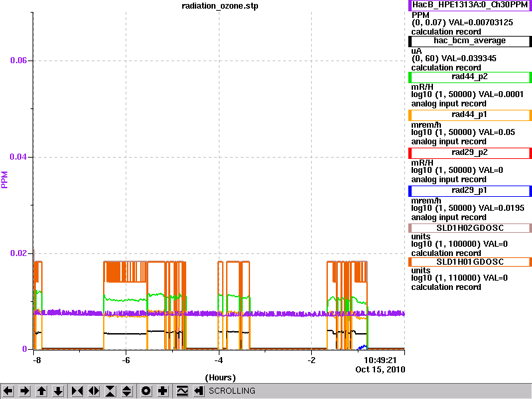Viewport: 532px width, 399px height.
Task: Expand the time axis horizontally (outward arrows)
Action: pos(94,391)
